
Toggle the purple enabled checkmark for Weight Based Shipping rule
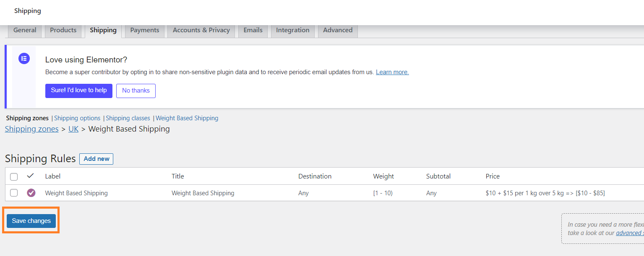click(x=31, y=193)
